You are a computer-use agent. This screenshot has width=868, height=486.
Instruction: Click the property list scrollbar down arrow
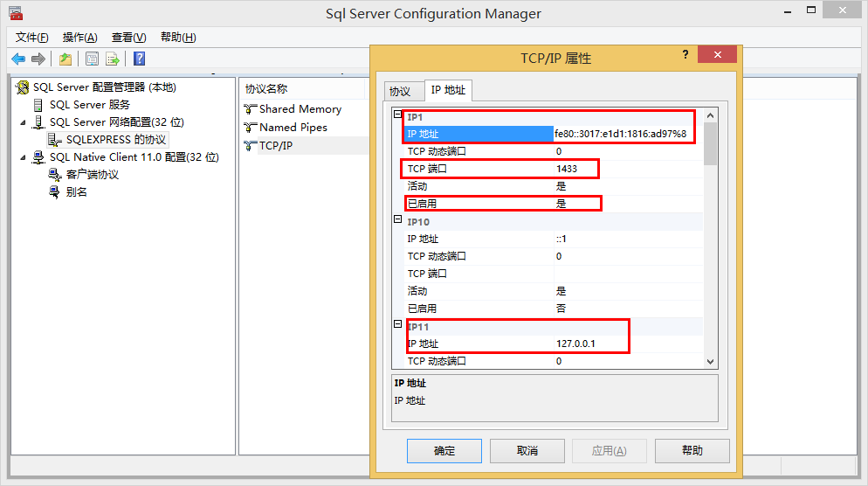(710, 361)
